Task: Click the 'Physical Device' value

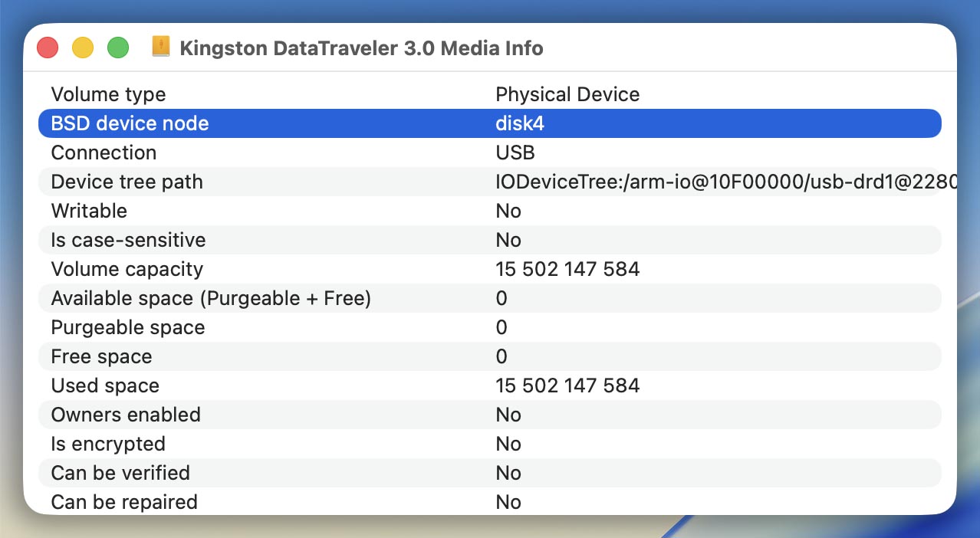Action: (x=567, y=94)
